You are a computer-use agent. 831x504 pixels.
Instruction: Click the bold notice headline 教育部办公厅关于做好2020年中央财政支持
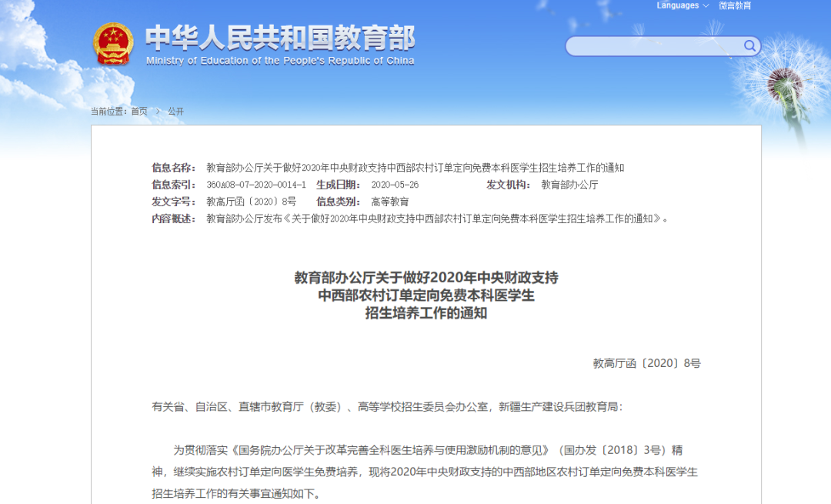426,278
